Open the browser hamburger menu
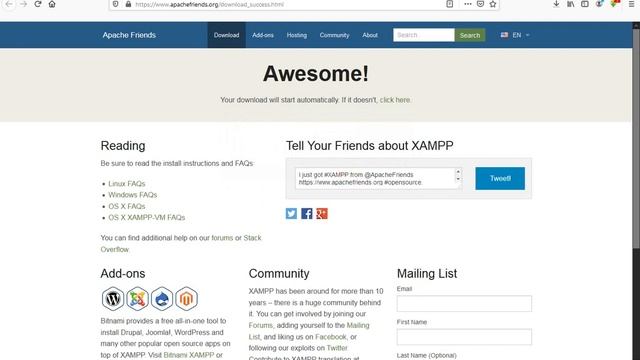640x360 pixels. 631,4
